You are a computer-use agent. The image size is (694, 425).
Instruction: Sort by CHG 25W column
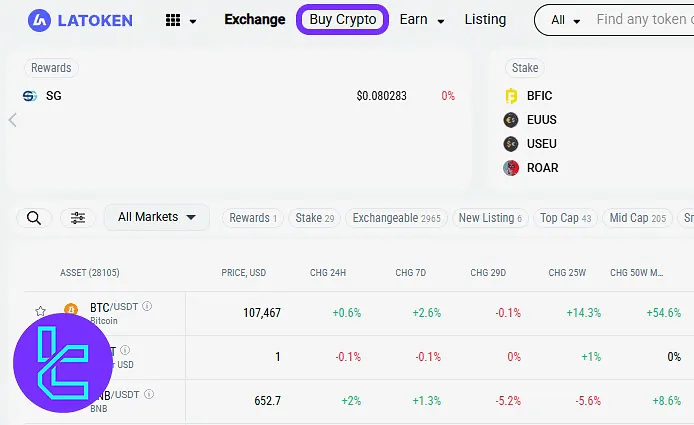567,273
